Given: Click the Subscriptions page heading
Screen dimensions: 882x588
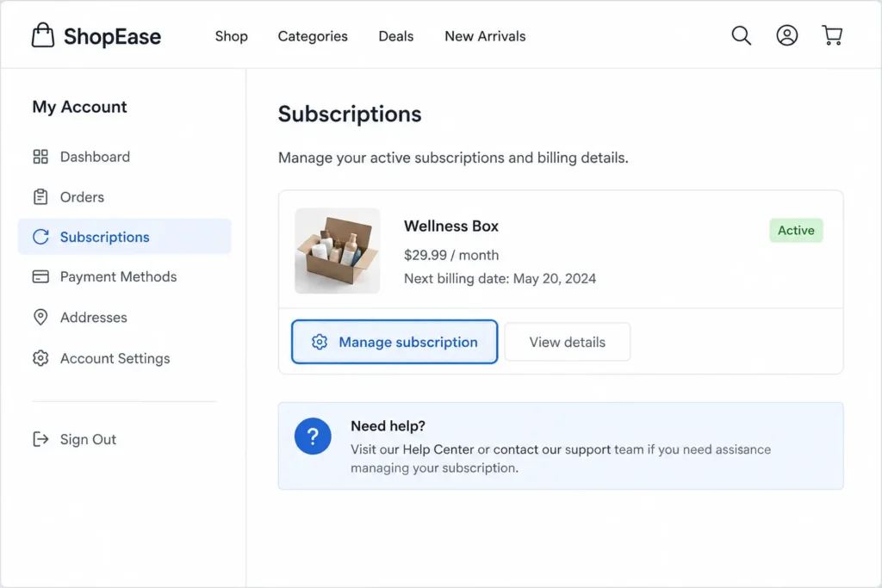Looking at the screenshot, I should point(350,115).
